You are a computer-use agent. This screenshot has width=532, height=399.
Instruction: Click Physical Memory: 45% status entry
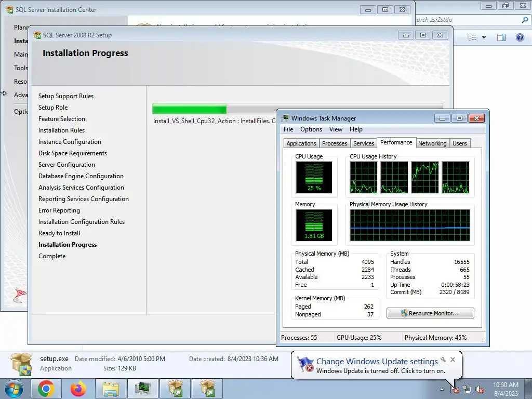point(435,338)
